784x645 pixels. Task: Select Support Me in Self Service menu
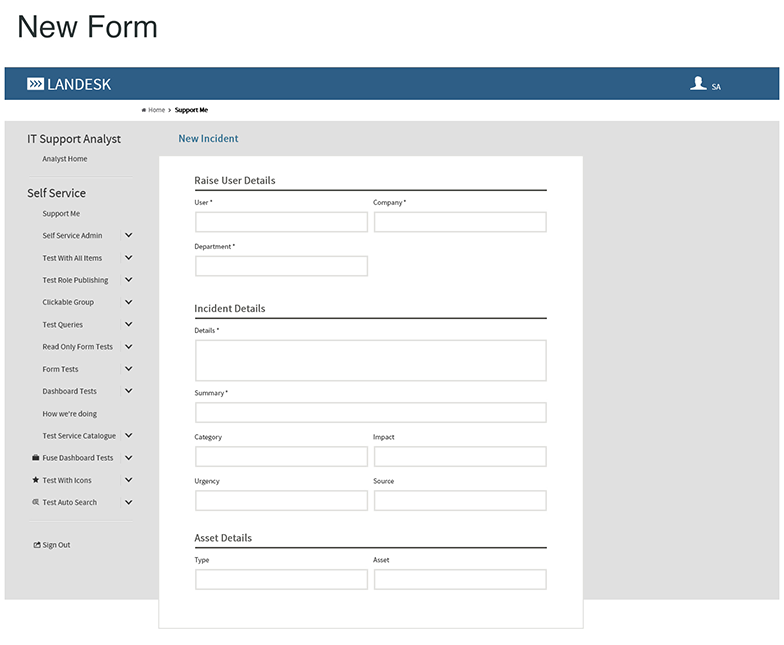[x=61, y=214]
